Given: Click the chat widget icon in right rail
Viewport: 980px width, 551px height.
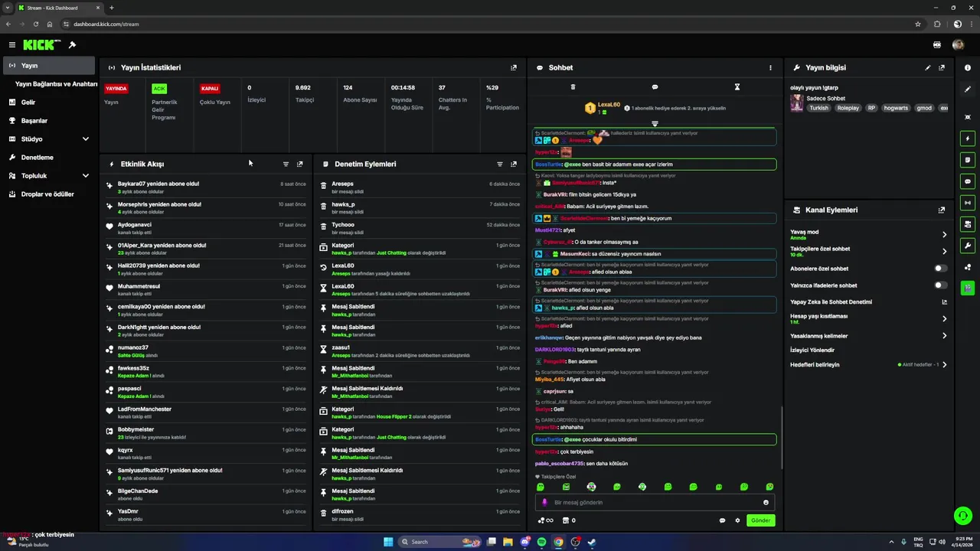Looking at the screenshot, I should pyautogui.click(x=969, y=181).
